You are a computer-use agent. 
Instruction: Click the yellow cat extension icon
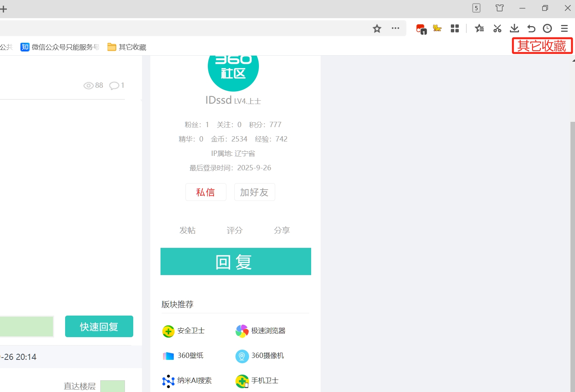point(437,28)
